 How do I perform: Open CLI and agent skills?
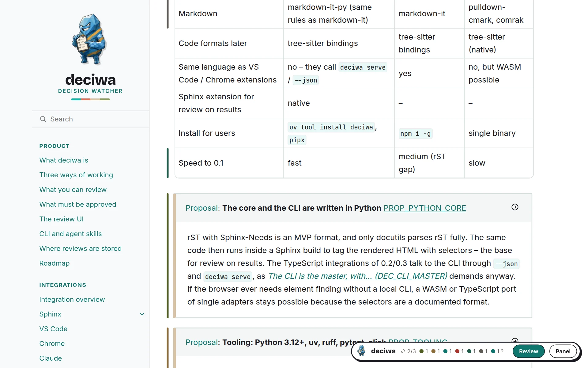tap(70, 234)
